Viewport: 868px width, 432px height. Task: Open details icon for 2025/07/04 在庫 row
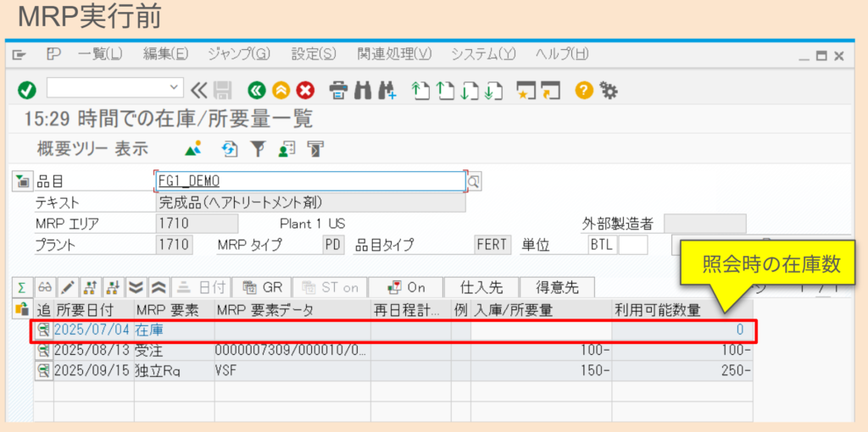tap(44, 330)
